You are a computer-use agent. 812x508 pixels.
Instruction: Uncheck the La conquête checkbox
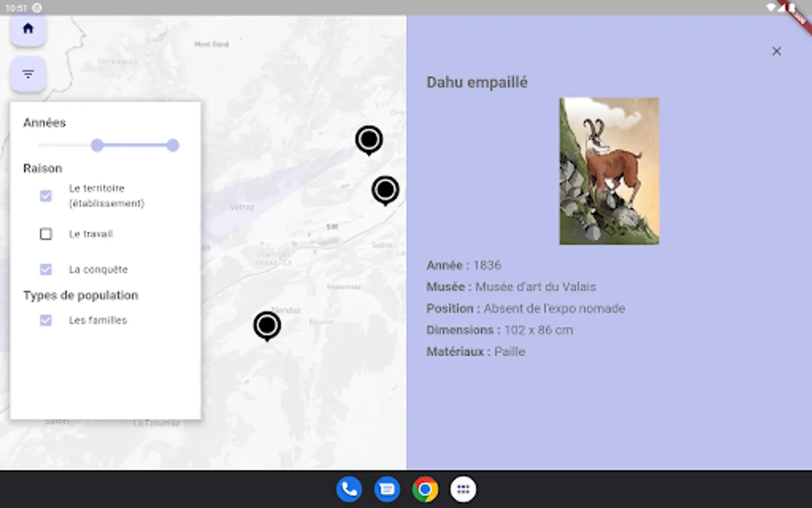(46, 269)
